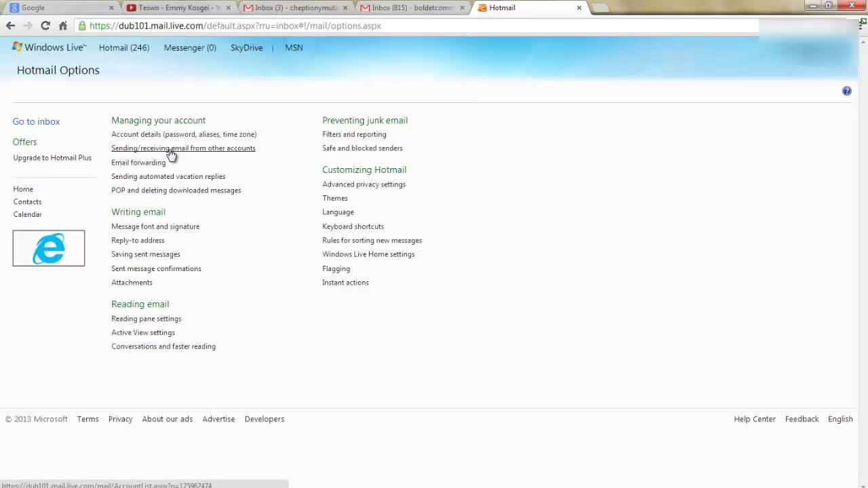Click English language link in footer

point(840,419)
